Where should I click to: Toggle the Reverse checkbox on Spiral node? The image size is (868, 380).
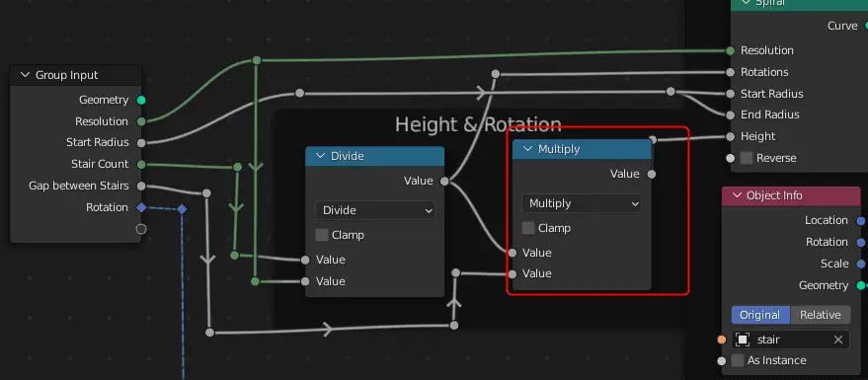pyautogui.click(x=747, y=158)
